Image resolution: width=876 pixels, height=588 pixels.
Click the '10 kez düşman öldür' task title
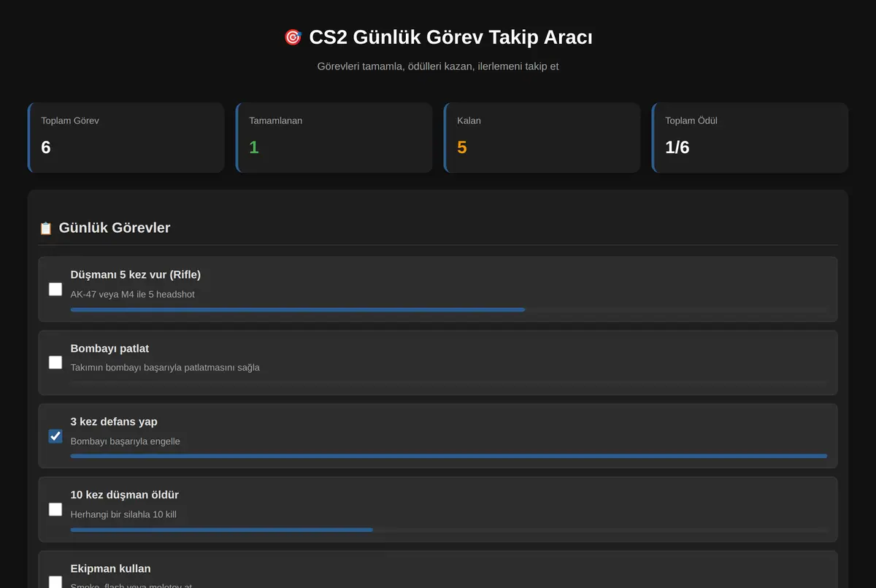coord(125,495)
